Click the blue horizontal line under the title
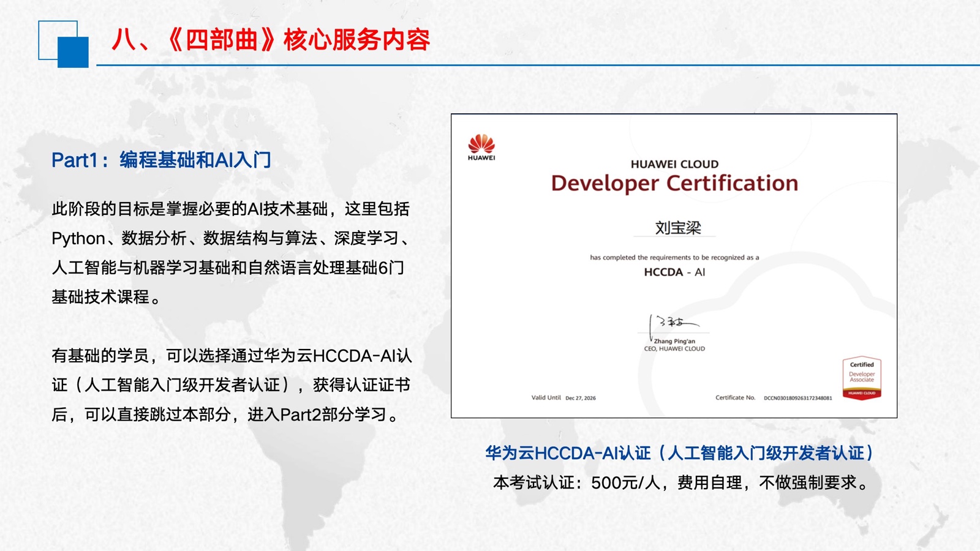The width and height of the screenshot is (980, 551). tap(538, 65)
